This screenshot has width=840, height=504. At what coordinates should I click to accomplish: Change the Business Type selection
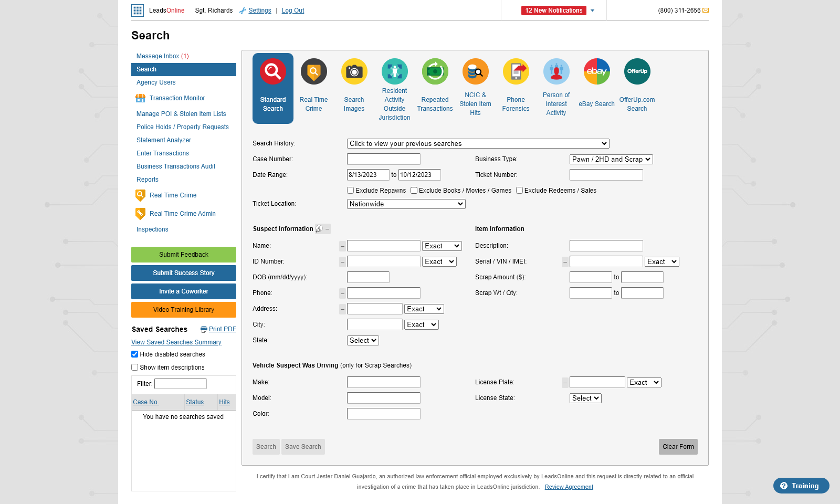point(611,159)
